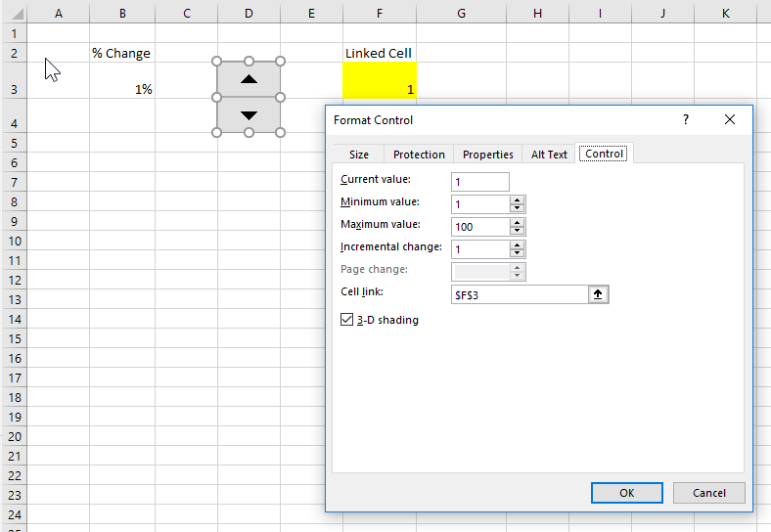Screen dimensions: 771x532
Task: Switch to the Properties tab
Action: [x=488, y=155]
